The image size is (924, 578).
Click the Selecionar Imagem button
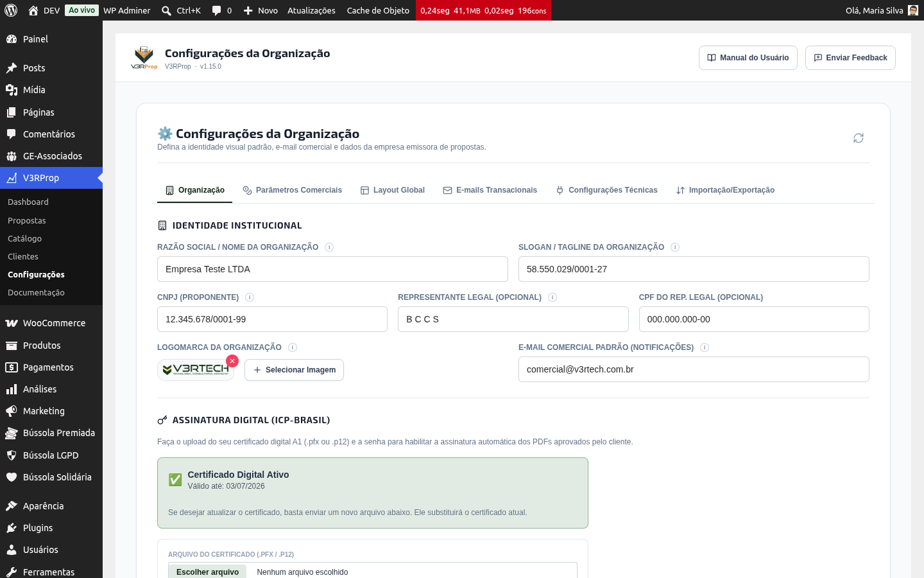294,370
